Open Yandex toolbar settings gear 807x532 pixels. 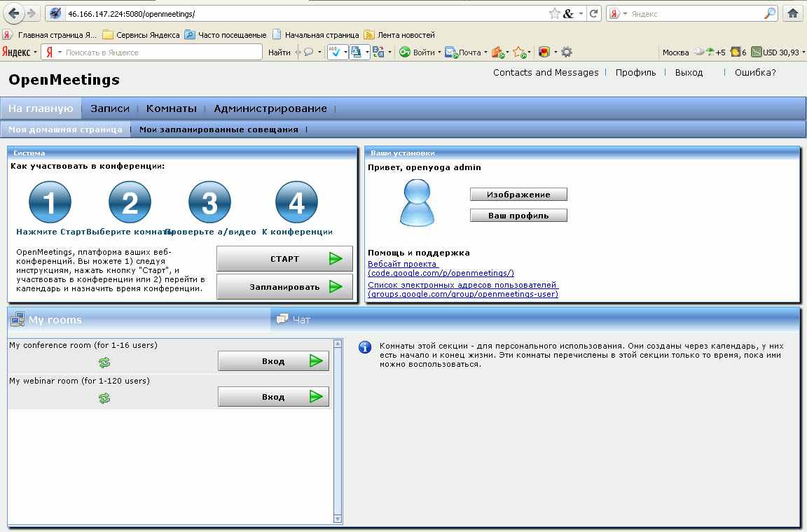coord(567,52)
